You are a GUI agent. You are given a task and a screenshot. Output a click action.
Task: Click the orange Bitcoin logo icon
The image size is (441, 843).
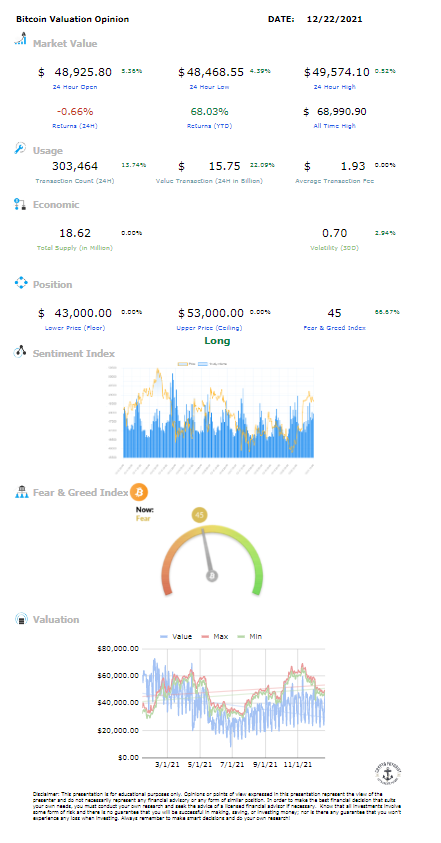click(x=139, y=491)
